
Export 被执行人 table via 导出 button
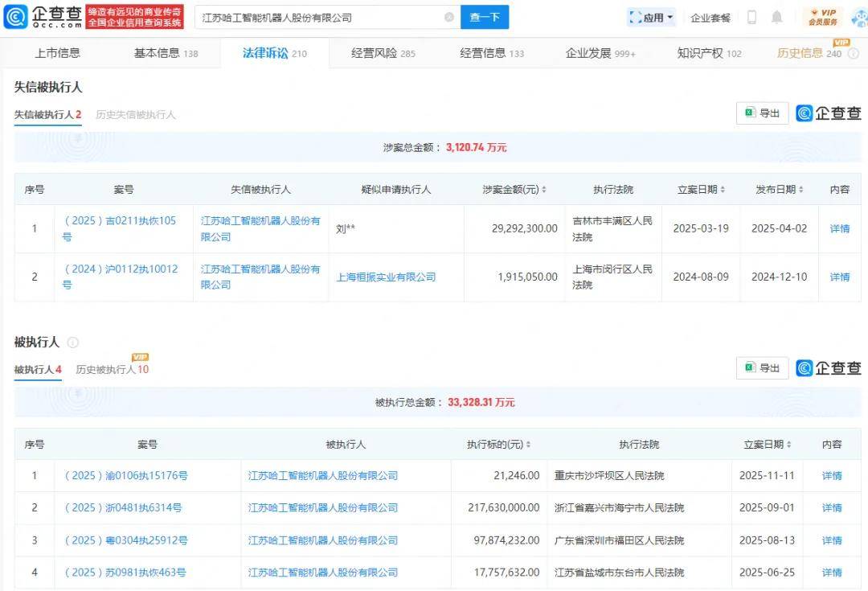click(x=762, y=368)
